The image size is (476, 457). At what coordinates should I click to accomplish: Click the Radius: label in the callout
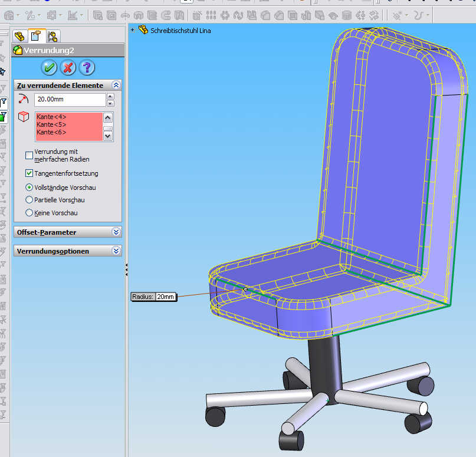[143, 297]
